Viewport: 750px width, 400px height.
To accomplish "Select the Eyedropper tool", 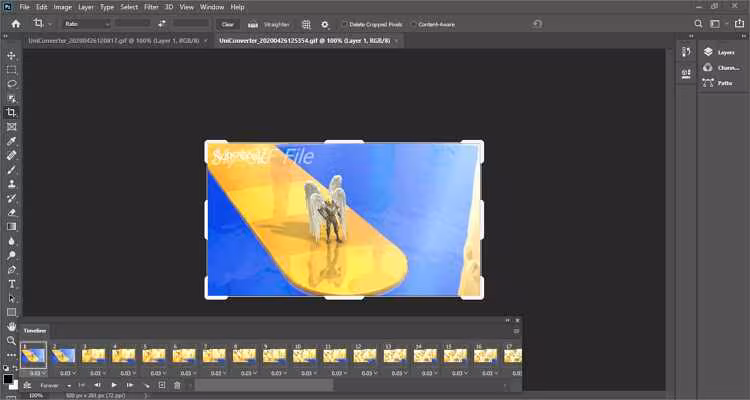I will pyautogui.click(x=11, y=141).
